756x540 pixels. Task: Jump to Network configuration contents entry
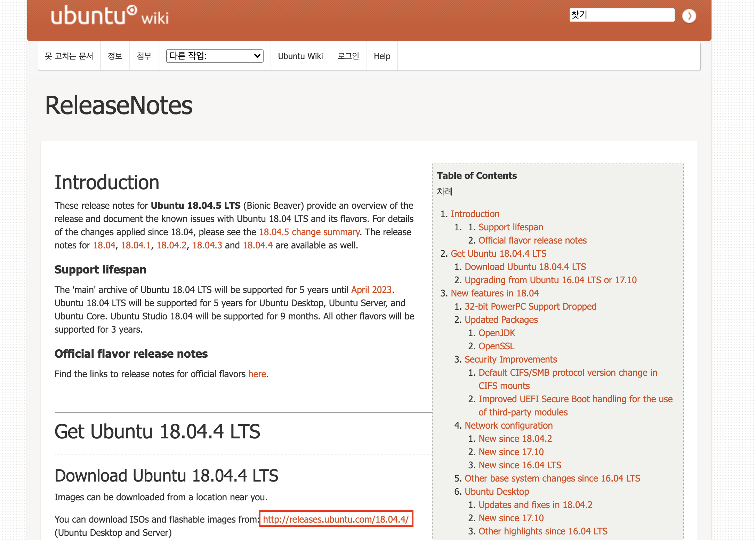tap(508, 426)
